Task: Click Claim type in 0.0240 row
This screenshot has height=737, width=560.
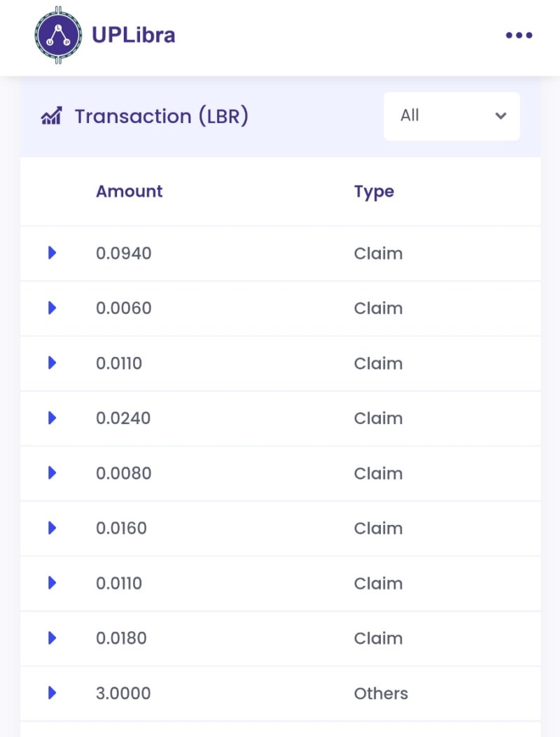Action: [378, 419]
